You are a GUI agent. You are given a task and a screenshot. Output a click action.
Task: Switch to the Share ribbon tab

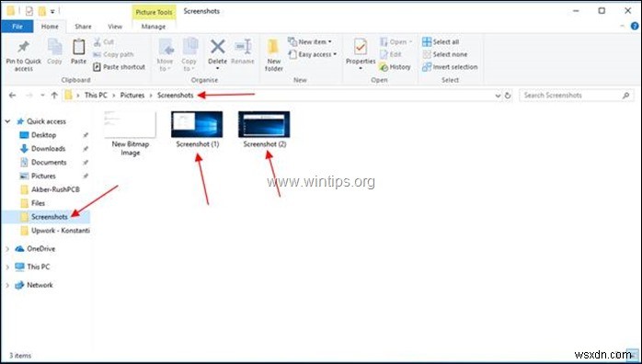pos(83,26)
